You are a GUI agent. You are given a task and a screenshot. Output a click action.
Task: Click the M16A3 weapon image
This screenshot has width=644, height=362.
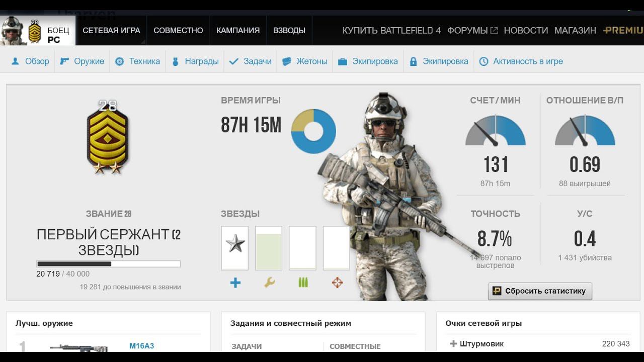[x=79, y=347]
